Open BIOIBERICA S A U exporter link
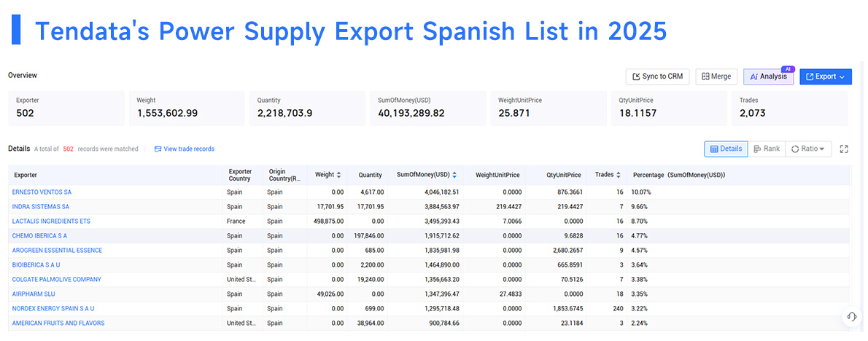The height and width of the screenshot is (341, 868). point(36,264)
